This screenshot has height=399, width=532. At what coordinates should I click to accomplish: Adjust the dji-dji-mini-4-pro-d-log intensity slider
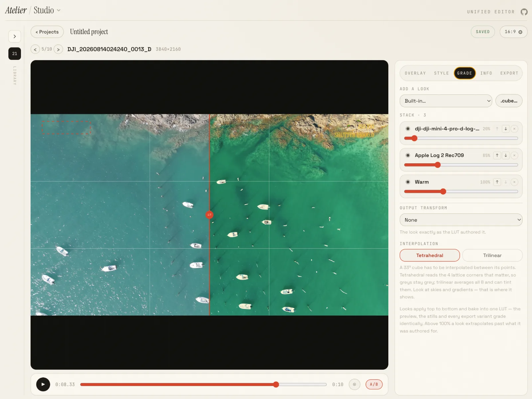click(461, 138)
